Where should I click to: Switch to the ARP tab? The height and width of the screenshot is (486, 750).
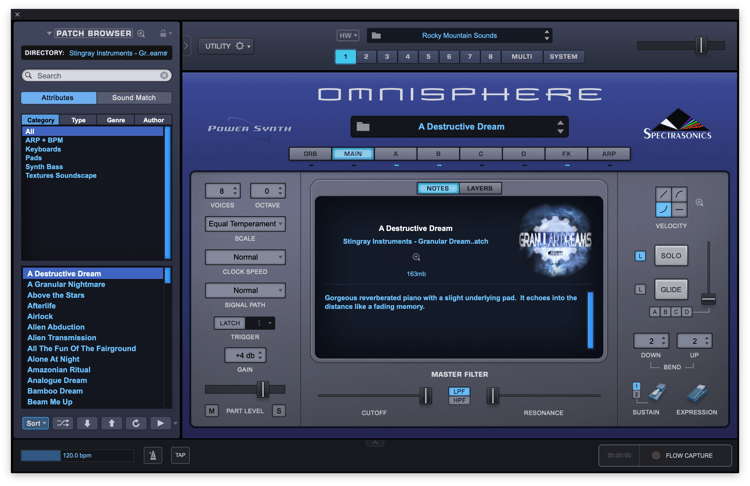[x=609, y=154]
